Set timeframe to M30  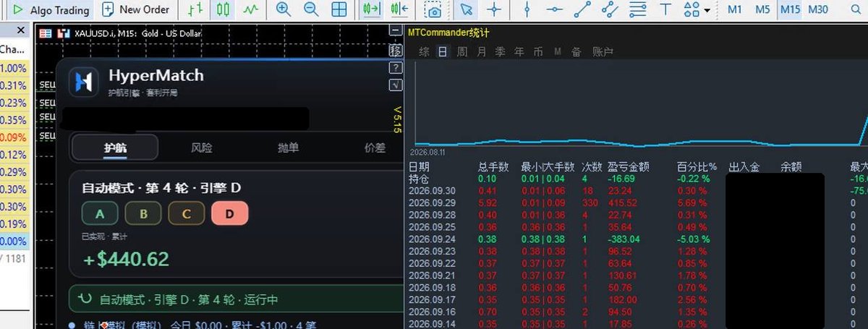coord(818,10)
